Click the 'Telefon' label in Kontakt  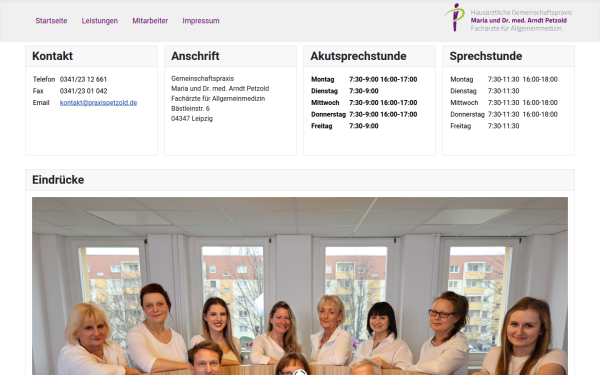[x=44, y=80]
